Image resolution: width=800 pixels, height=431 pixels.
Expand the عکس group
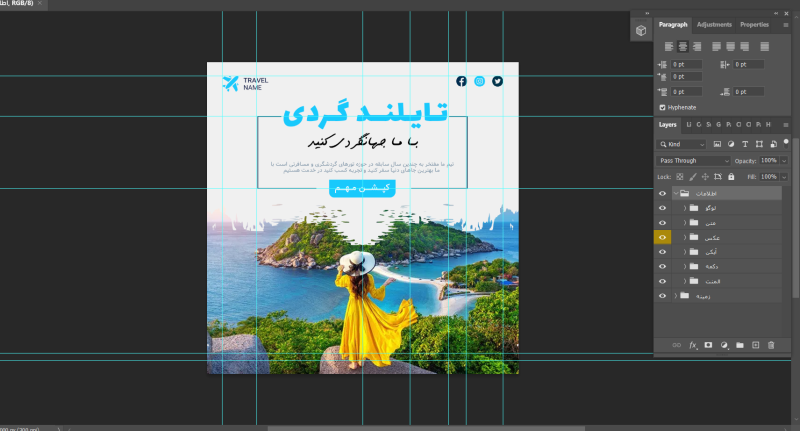685,237
